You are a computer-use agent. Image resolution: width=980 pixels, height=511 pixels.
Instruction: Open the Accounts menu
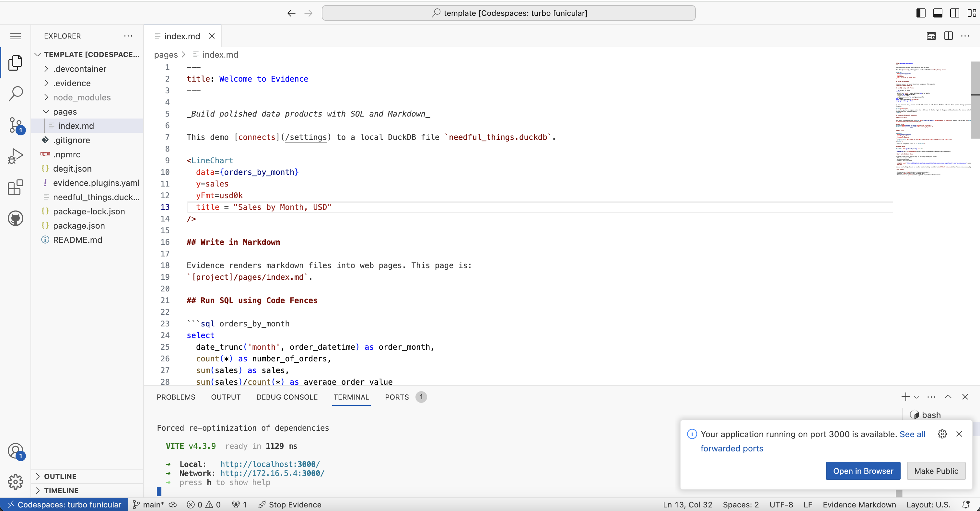point(16,451)
